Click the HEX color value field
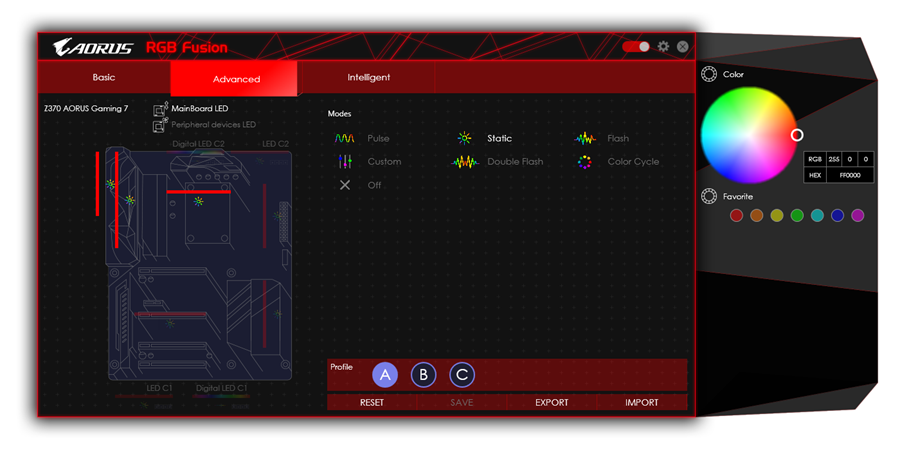Image resolution: width=900 pixels, height=450 pixels. (850, 175)
